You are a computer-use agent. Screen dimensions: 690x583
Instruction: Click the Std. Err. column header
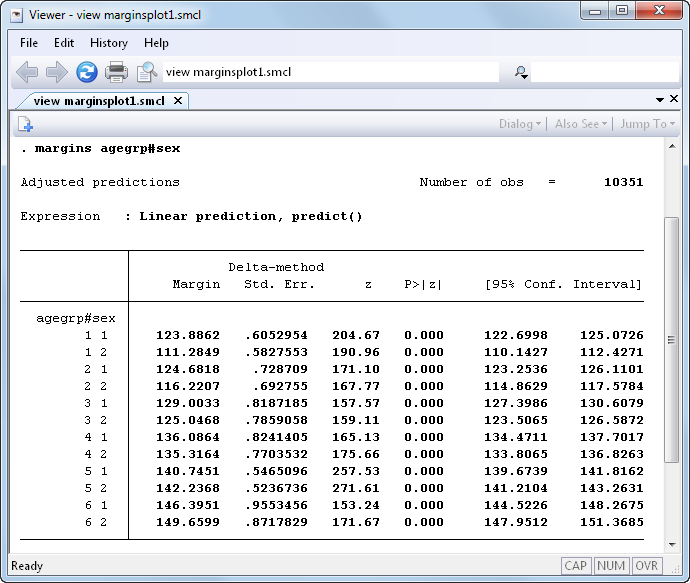(x=280, y=284)
